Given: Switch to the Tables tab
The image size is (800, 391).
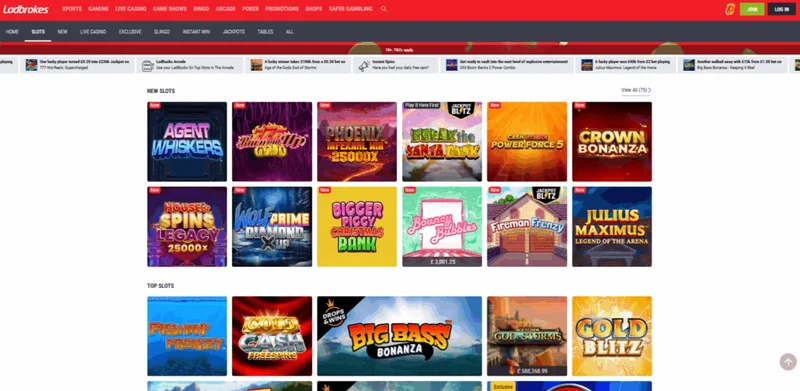Looking at the screenshot, I should (265, 32).
